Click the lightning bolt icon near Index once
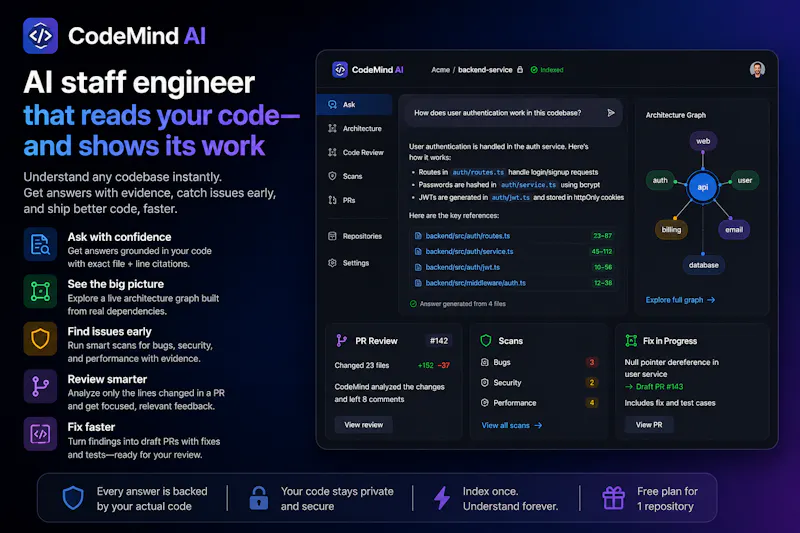800x533 pixels. [442, 498]
